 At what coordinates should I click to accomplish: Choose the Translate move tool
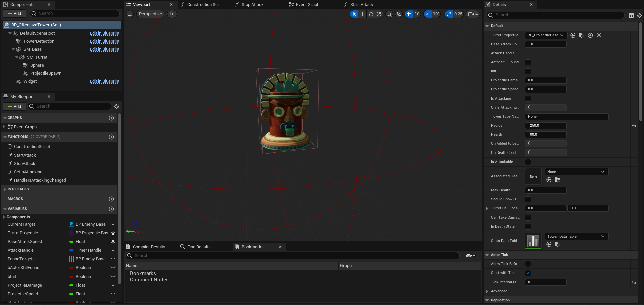click(362, 14)
